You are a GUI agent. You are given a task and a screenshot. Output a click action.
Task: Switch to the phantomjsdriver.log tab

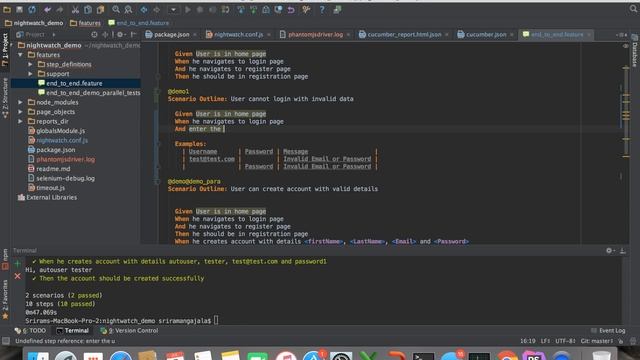(x=315, y=35)
